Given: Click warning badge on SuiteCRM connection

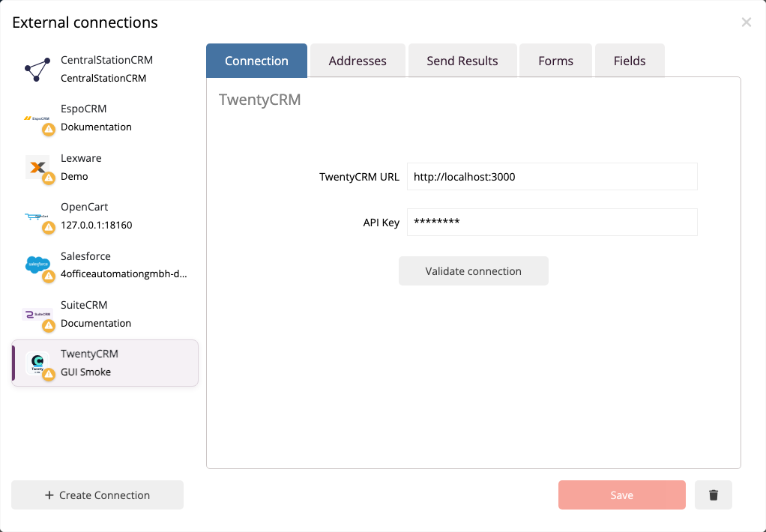Looking at the screenshot, I should point(49,325).
